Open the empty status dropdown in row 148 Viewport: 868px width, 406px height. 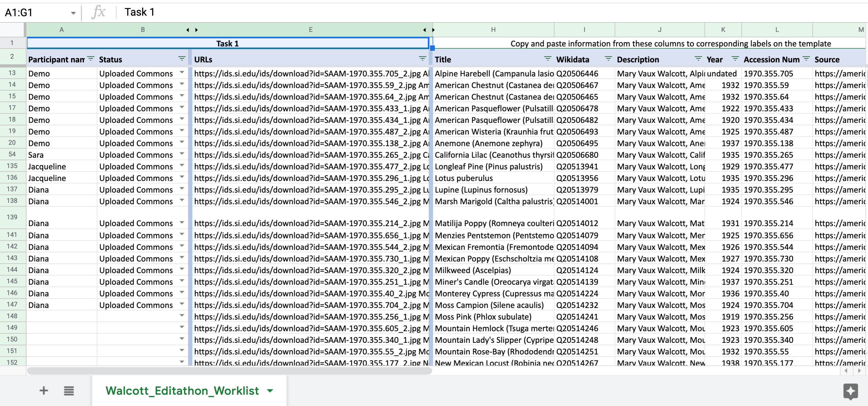point(182,316)
